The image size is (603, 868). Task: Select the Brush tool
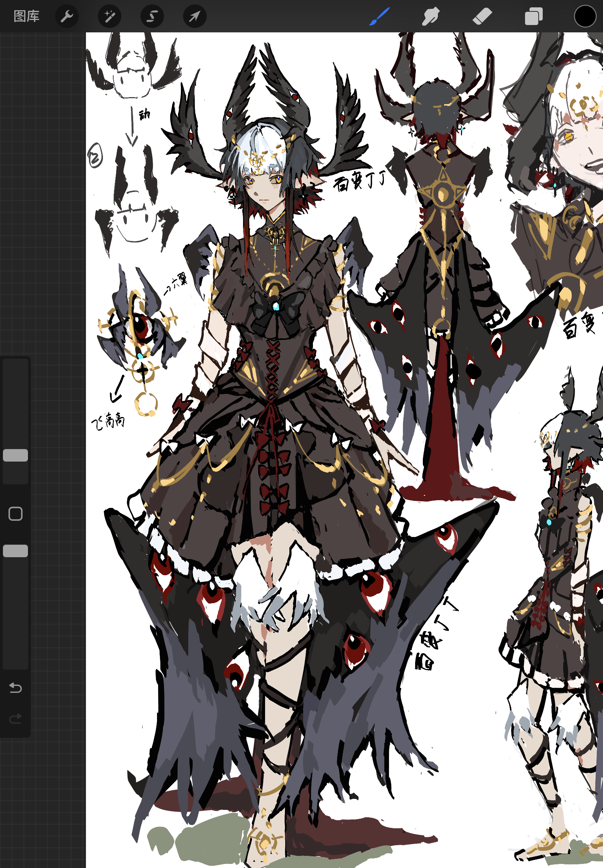coord(379,16)
